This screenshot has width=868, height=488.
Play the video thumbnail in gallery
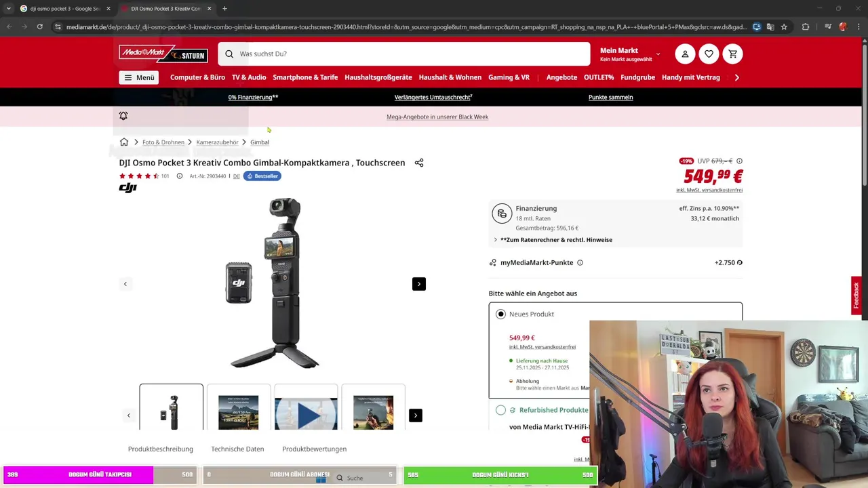click(x=306, y=413)
